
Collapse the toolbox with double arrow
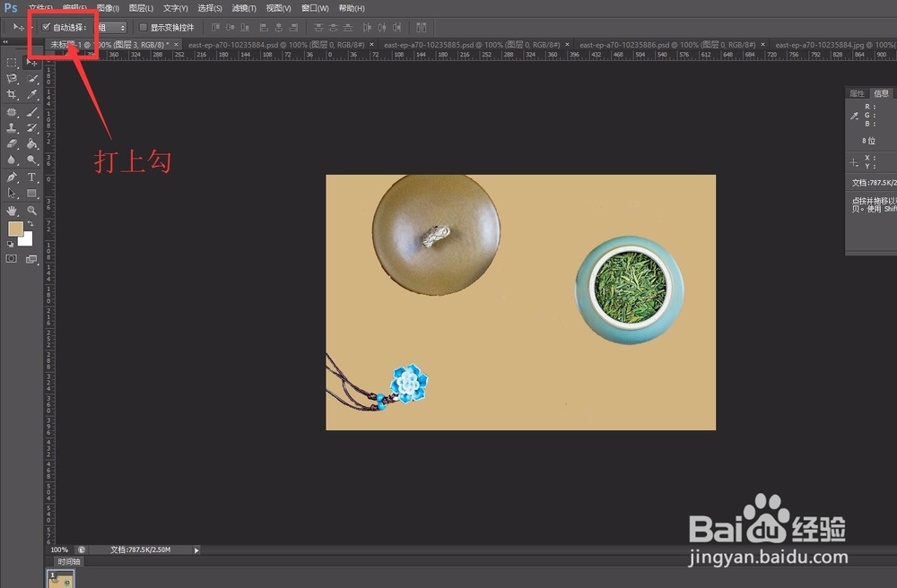(x=5, y=42)
